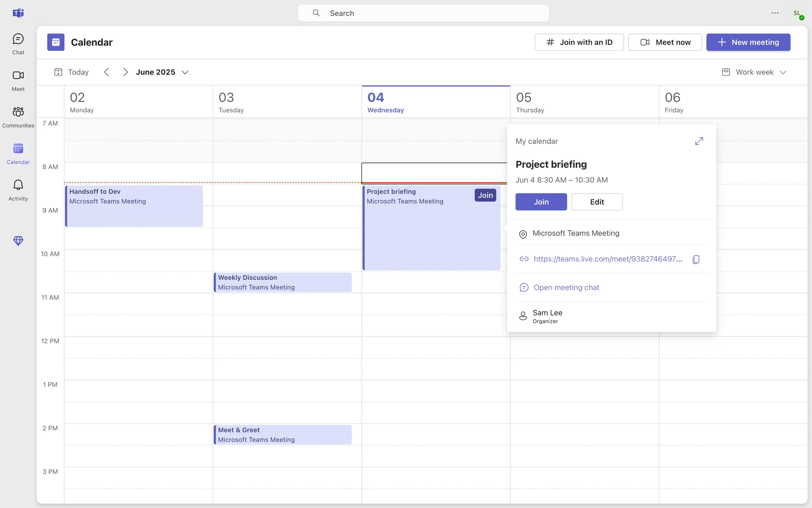Click the Search input field
This screenshot has height=508, width=812.
[423, 13]
